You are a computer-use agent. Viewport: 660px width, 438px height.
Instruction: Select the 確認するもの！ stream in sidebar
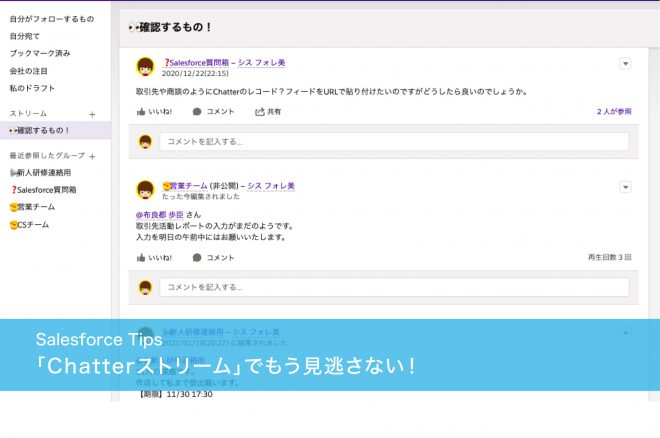55,130
